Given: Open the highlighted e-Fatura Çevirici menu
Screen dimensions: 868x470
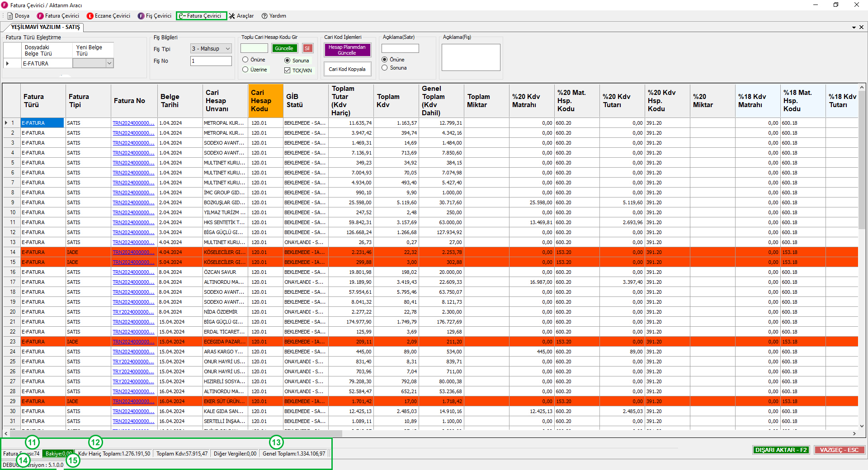Looking at the screenshot, I should pos(201,16).
